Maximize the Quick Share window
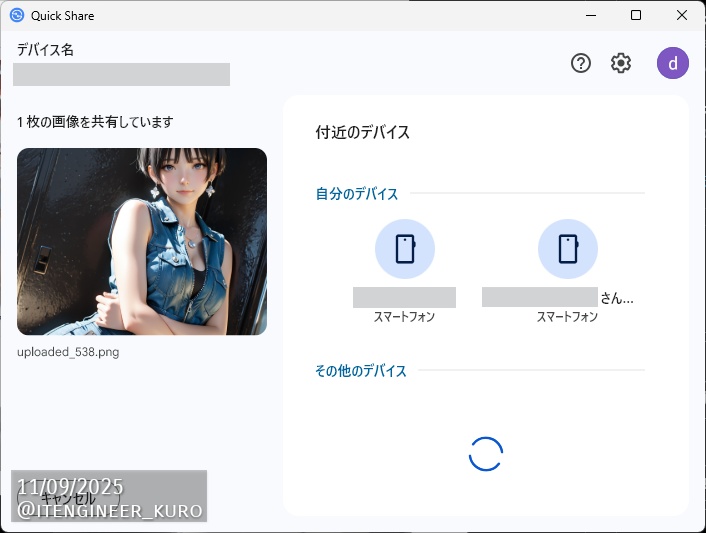Image resolution: width=706 pixels, height=533 pixels. coord(636,15)
